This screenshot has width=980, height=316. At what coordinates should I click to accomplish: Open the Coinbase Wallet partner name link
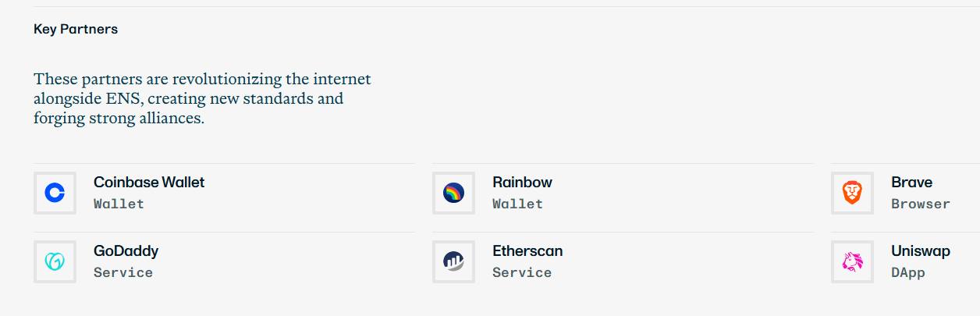tap(149, 183)
